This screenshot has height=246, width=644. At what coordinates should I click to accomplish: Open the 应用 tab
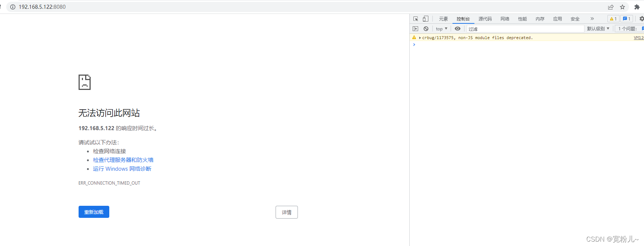pyautogui.click(x=557, y=19)
